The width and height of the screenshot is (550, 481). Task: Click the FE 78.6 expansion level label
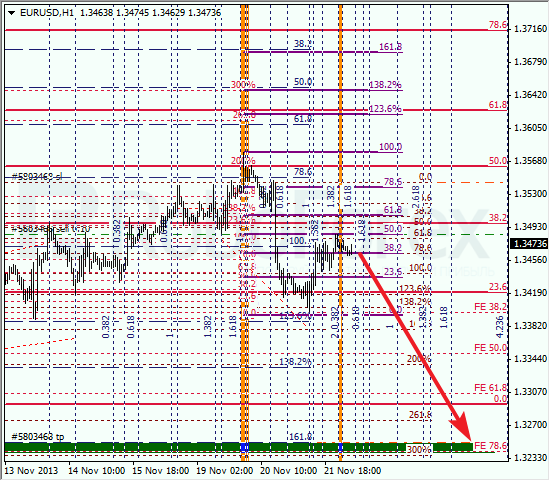tap(490, 446)
